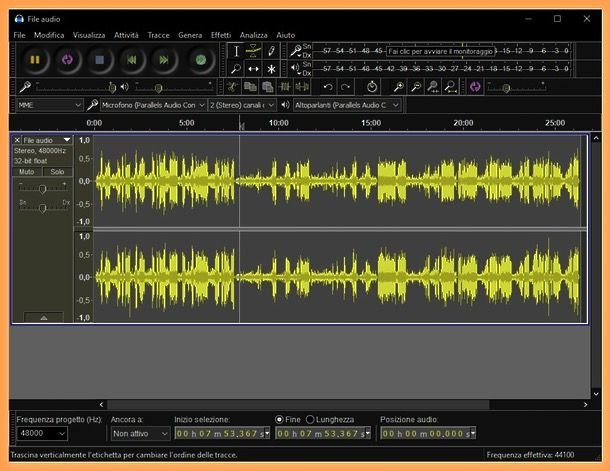Click the Paste icon
The height and width of the screenshot is (471, 610).
268,87
